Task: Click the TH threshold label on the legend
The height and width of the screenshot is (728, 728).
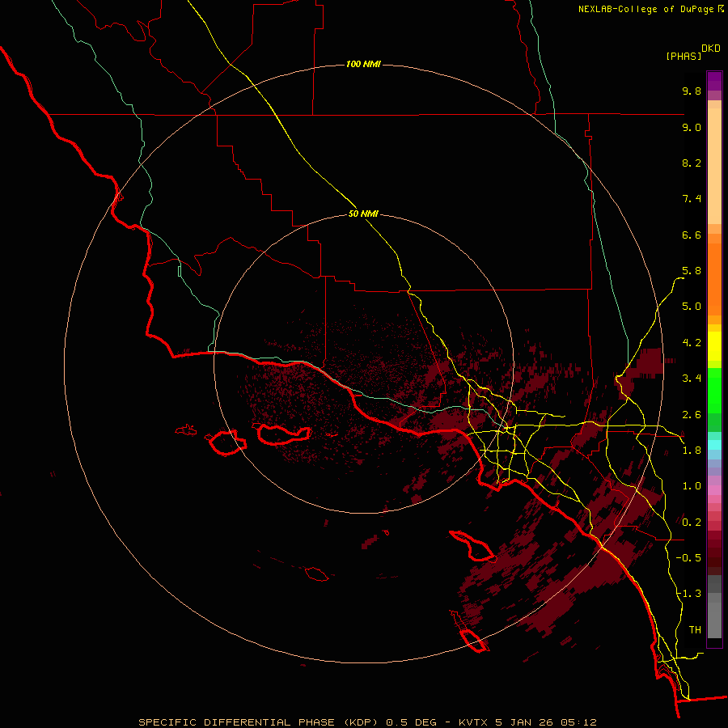Action: tap(695, 630)
